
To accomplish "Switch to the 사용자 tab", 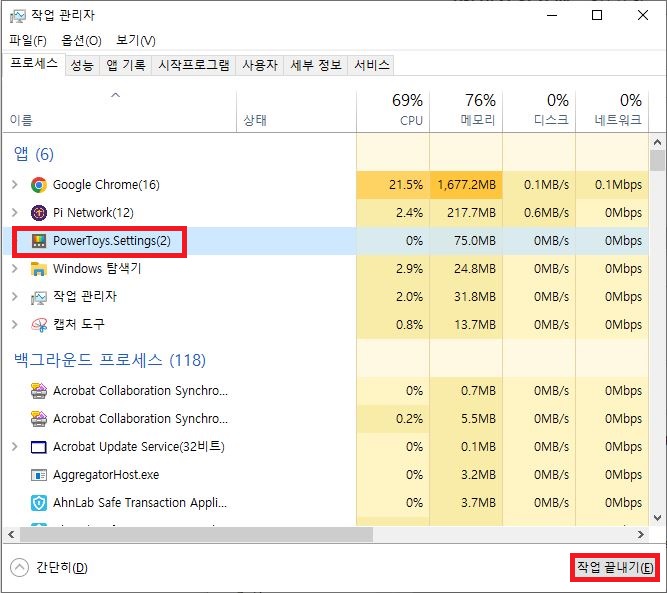I will (260, 65).
